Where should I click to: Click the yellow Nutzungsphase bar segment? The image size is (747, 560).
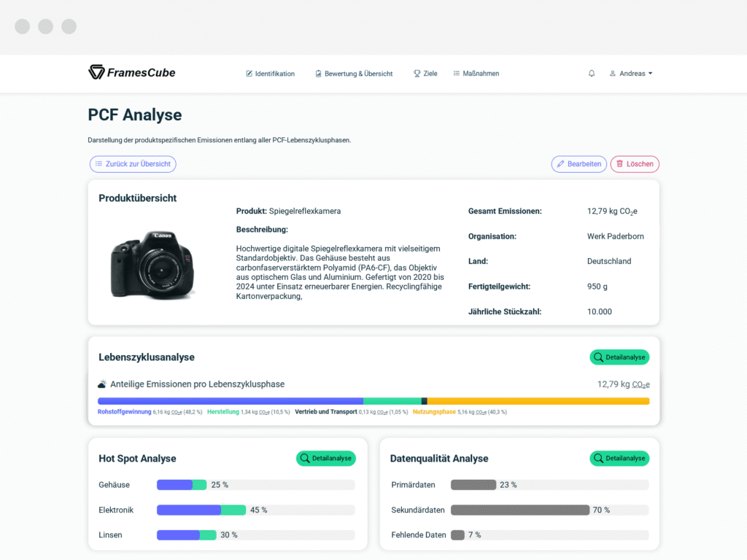538,401
